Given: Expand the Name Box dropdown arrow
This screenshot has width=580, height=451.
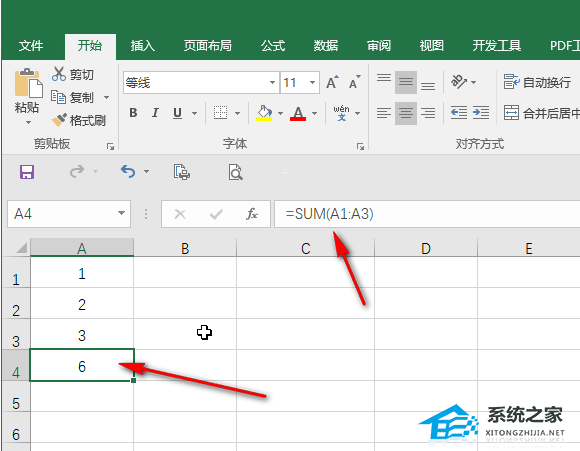Looking at the screenshot, I should pyautogui.click(x=121, y=213).
